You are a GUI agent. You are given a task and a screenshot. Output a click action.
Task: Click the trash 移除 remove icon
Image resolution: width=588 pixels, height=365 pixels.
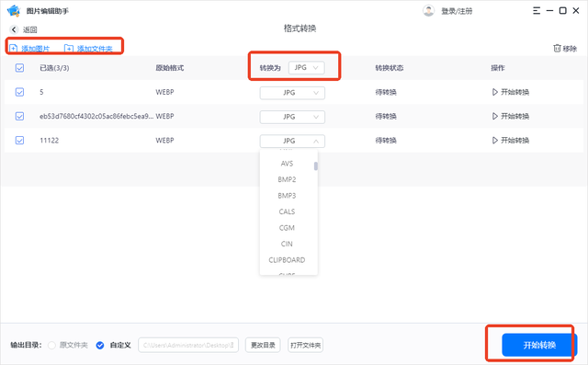tap(557, 49)
